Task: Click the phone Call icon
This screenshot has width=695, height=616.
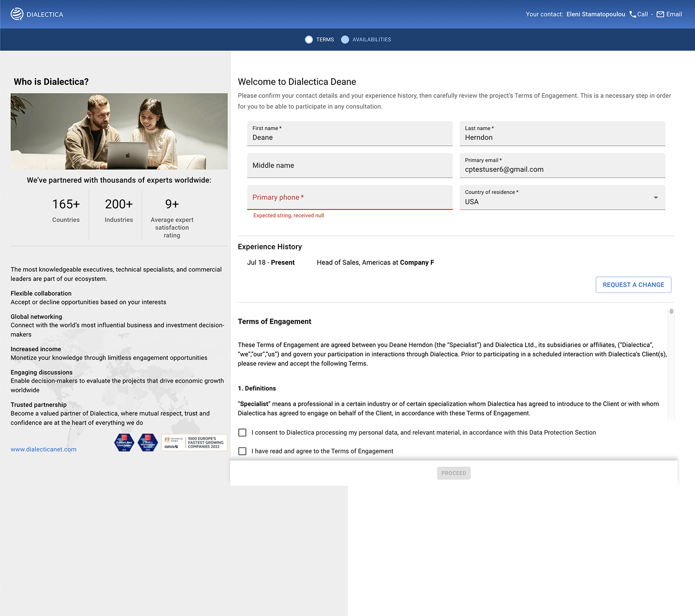Action: 633,14
